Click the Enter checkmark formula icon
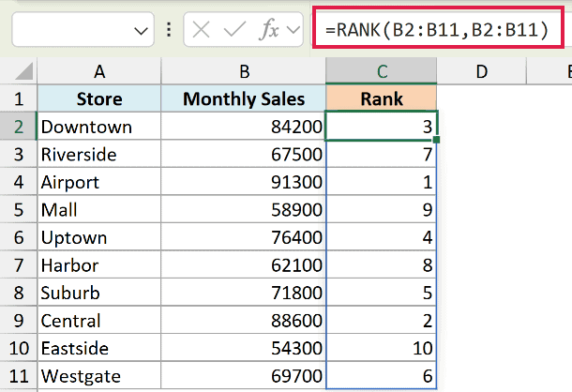572x392 pixels. pyautogui.click(x=234, y=30)
